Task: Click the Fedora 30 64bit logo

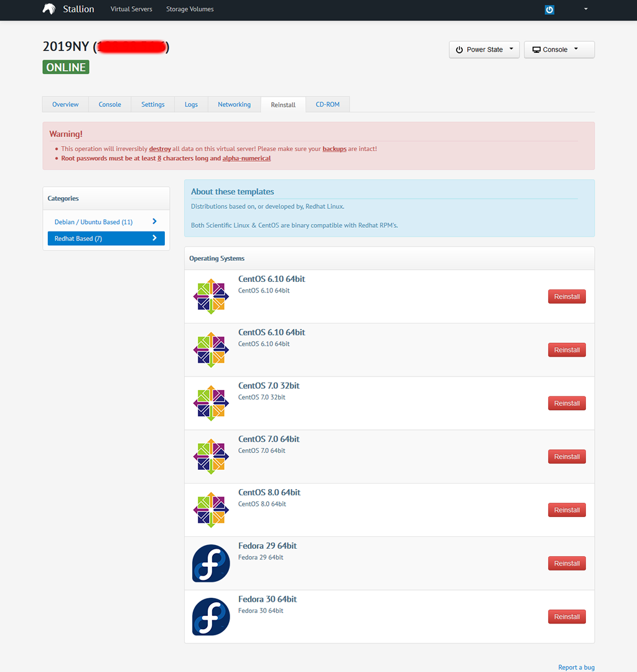Action: tap(211, 617)
